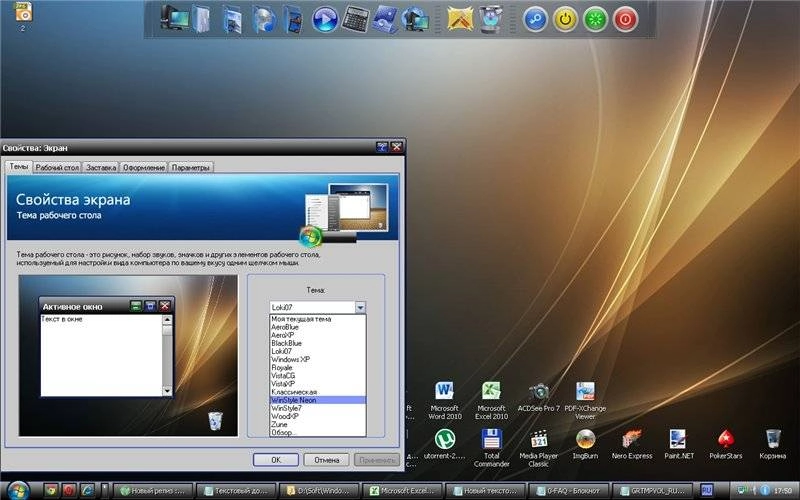
Task: Open the JPG file icon at top-left of desktop
Action: pyautogui.click(x=23, y=15)
